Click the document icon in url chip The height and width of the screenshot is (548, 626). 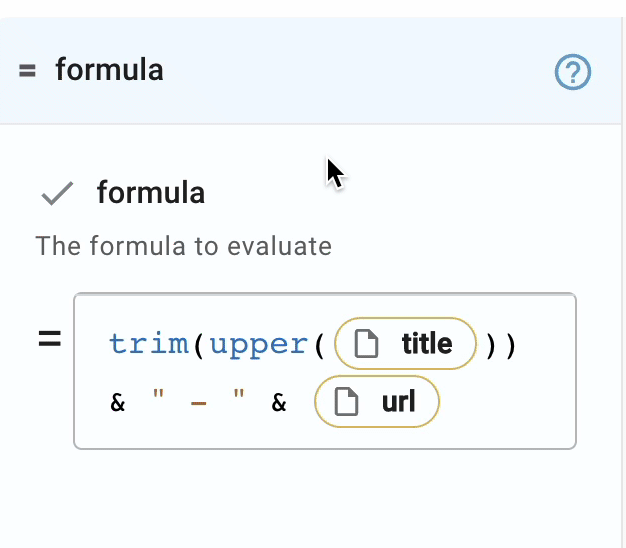pos(346,402)
